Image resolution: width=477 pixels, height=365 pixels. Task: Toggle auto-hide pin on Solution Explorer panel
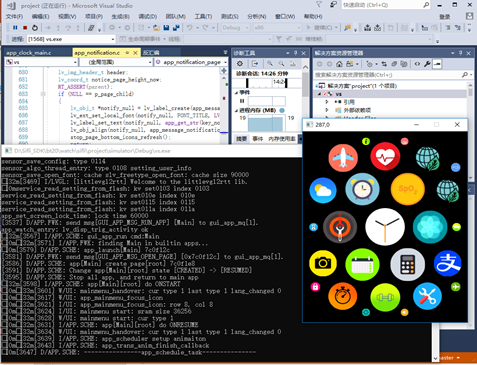(460, 53)
